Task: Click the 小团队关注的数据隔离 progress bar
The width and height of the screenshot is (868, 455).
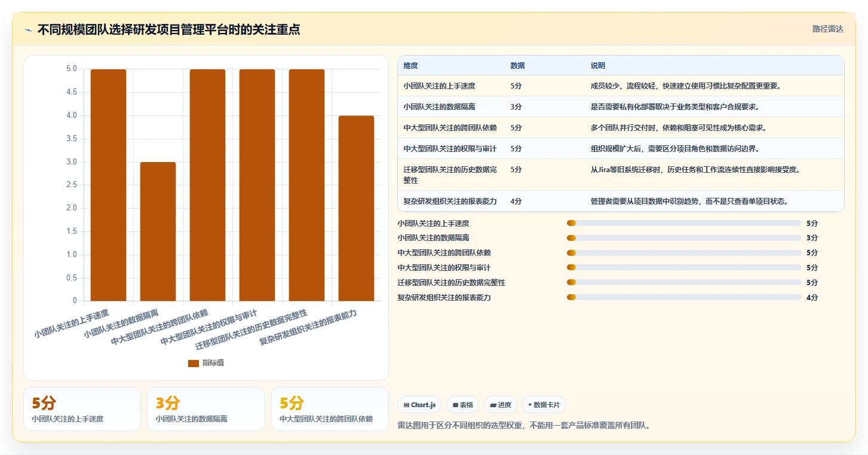Action: [x=684, y=238]
